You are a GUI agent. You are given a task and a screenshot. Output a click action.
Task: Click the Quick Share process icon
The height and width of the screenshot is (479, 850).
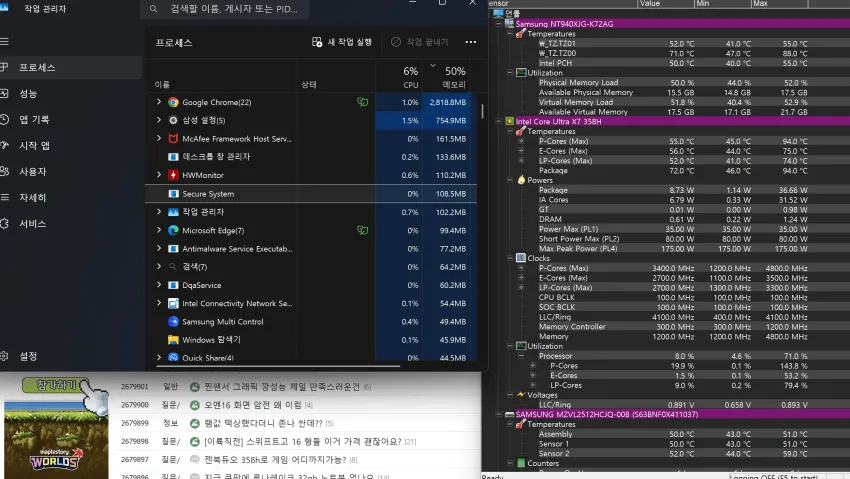click(173, 358)
